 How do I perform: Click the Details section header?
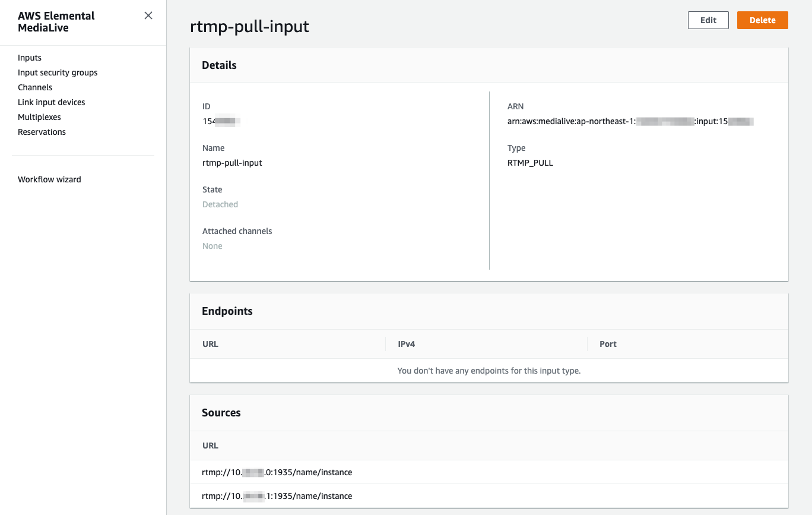[219, 65]
